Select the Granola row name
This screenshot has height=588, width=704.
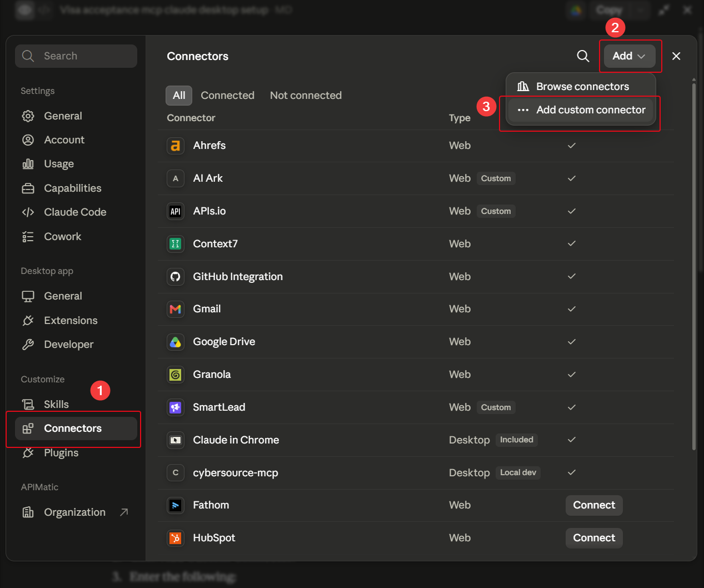pyautogui.click(x=212, y=375)
